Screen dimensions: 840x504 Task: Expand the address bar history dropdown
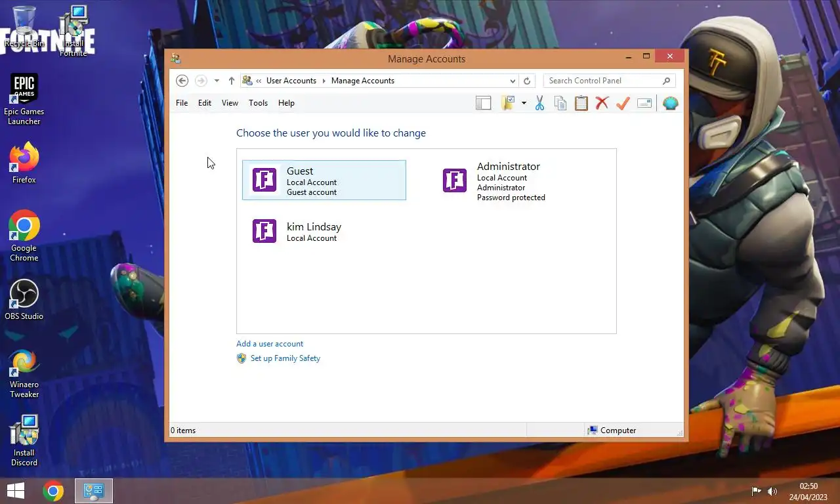coord(513,81)
